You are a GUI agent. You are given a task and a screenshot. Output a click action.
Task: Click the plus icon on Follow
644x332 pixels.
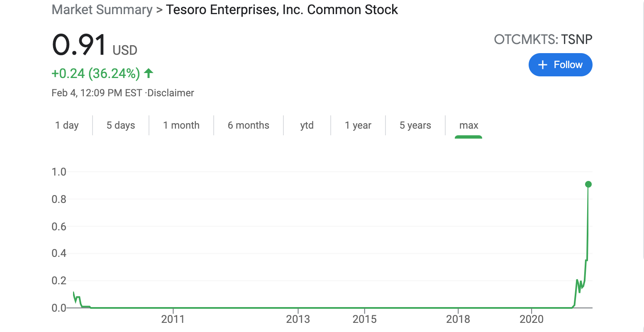(542, 65)
